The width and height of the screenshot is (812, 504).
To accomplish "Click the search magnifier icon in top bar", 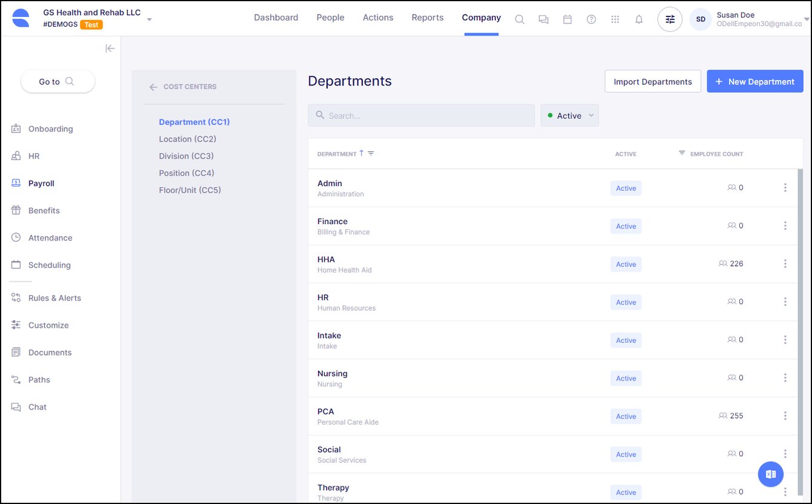I will (519, 19).
